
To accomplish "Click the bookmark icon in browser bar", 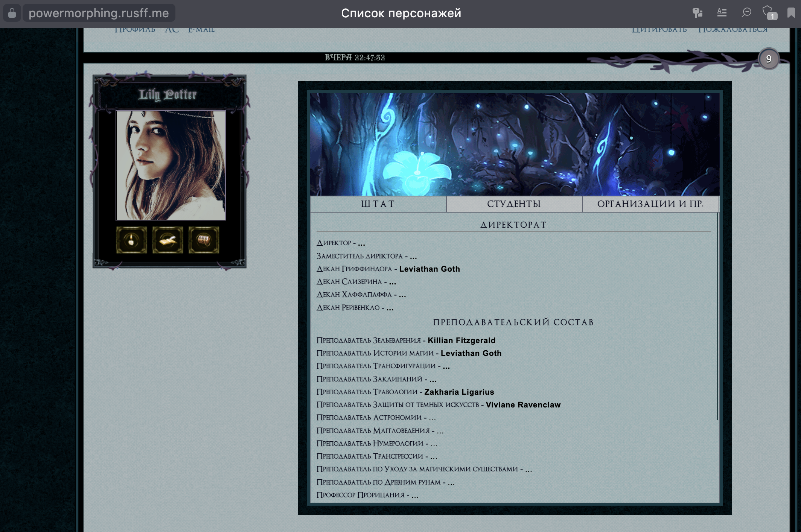I will pyautogui.click(x=791, y=13).
